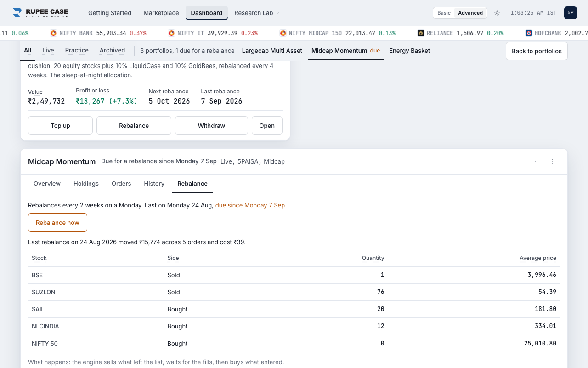This screenshot has height=368, width=588.
Task: Click the BSE stock row name
Action: [x=37, y=275]
